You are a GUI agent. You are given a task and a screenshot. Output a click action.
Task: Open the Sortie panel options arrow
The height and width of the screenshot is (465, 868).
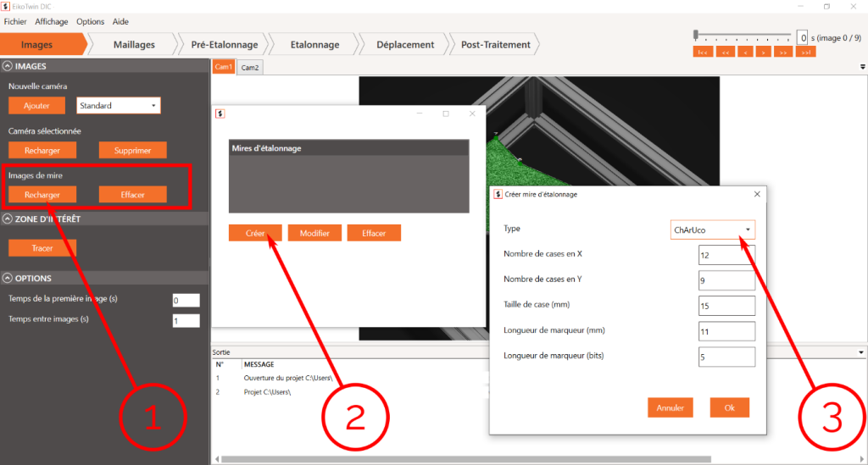pos(861,352)
